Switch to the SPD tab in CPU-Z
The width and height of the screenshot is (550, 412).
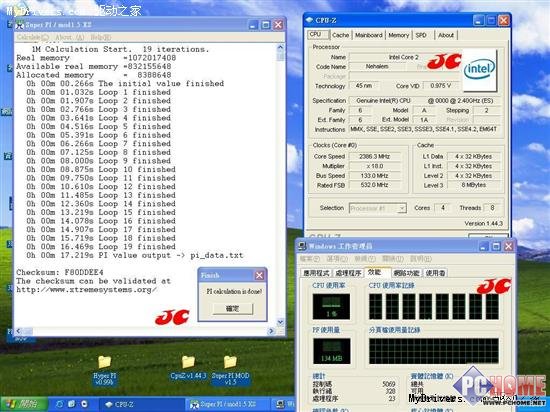point(421,35)
